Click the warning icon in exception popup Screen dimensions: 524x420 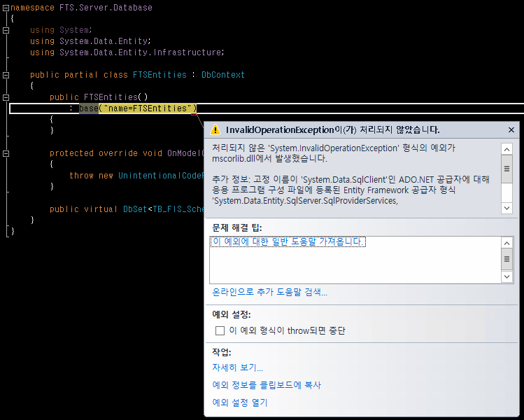tap(215, 130)
